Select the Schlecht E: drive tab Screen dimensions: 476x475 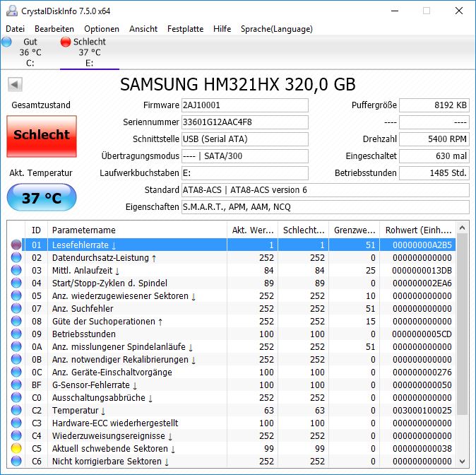pyautogui.click(x=90, y=52)
